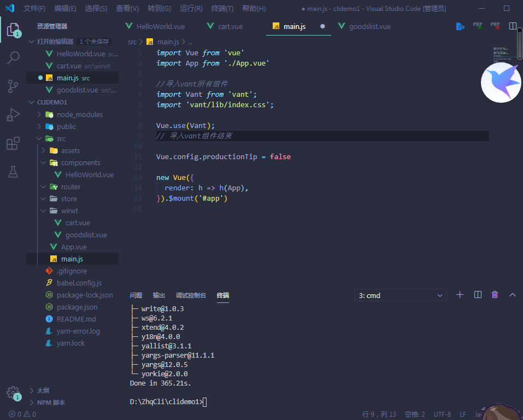Viewport: 523px width, 420px height.
Task: Open the terminal selector dropdown showing 3: cmd
Action: click(x=400, y=295)
